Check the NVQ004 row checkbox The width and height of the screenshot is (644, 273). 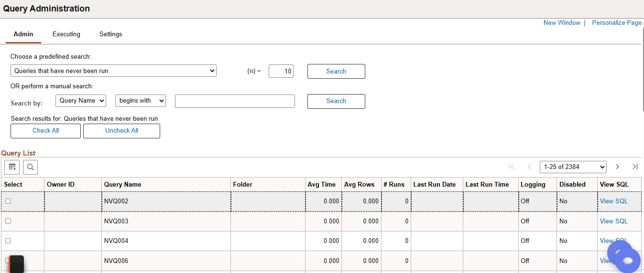tap(8, 241)
